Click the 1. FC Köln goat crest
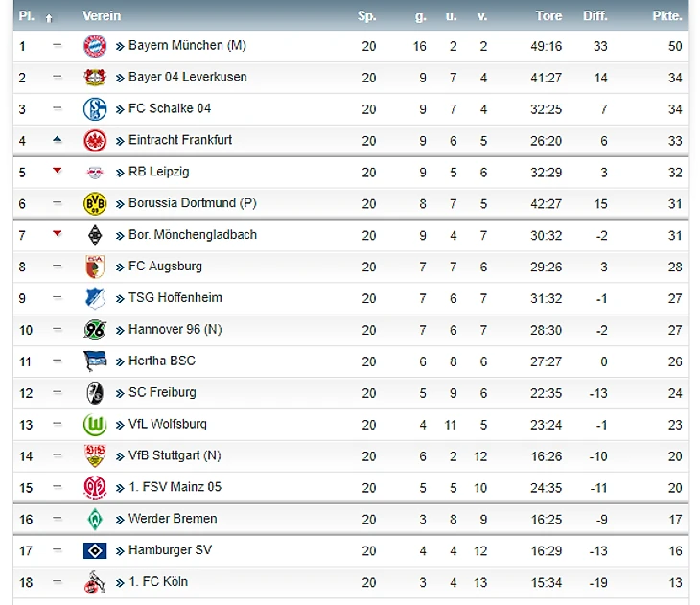 pos(95,582)
